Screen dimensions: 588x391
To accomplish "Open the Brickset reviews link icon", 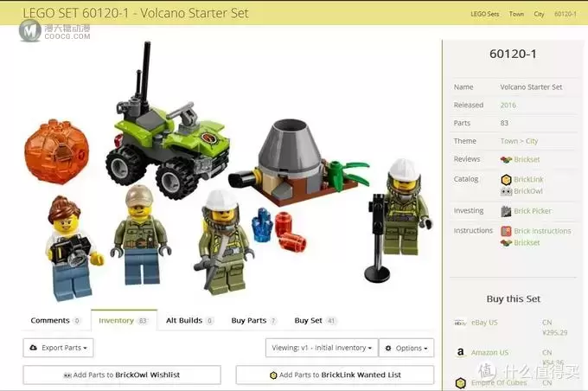I will 506,160.
